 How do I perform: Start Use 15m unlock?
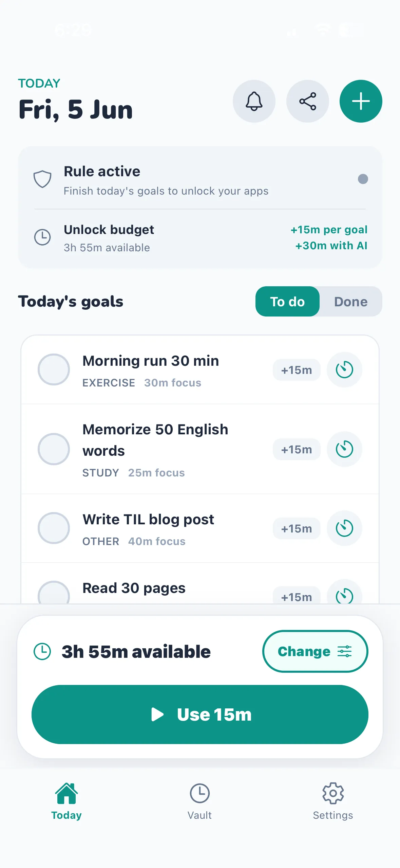[200, 715]
